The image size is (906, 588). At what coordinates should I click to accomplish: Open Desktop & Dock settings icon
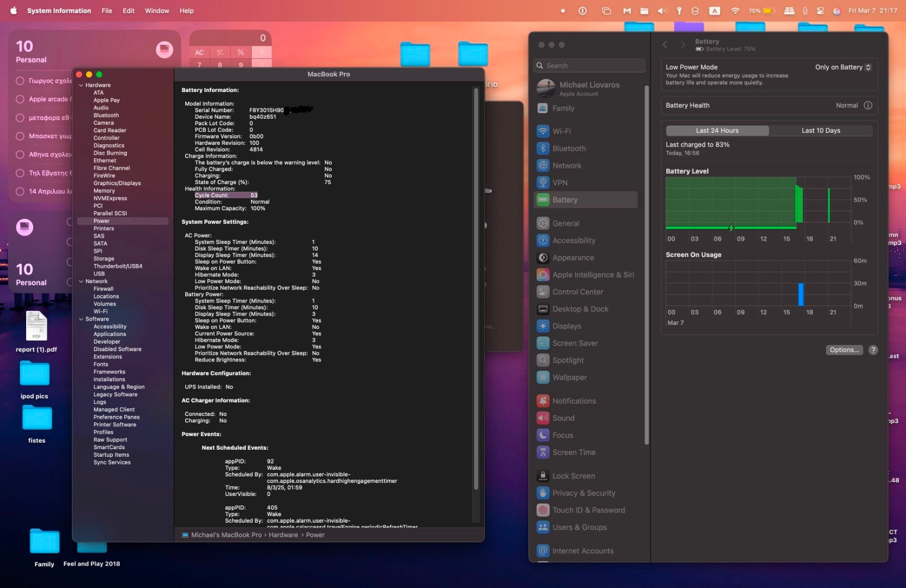point(543,309)
